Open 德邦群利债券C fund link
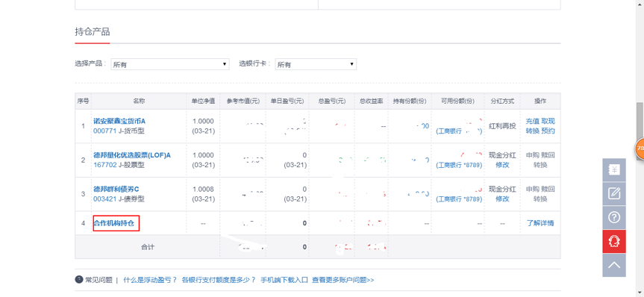 (x=116, y=189)
